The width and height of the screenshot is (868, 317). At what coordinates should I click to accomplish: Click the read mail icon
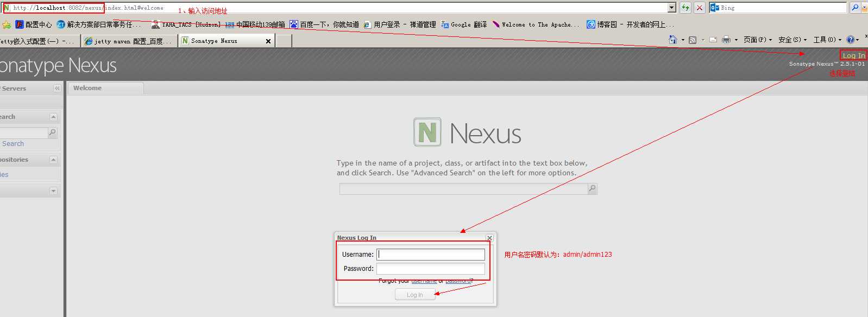point(713,40)
